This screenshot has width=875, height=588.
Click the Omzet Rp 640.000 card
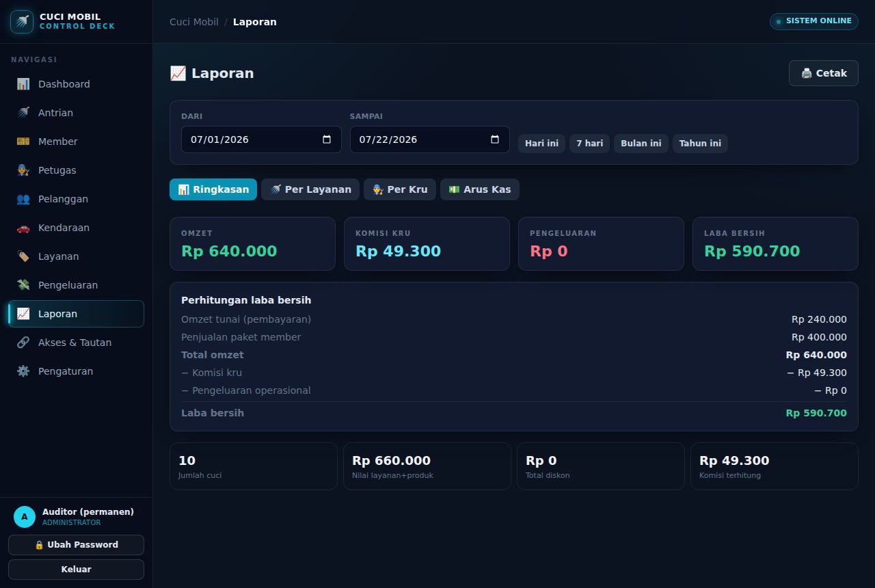click(x=252, y=244)
